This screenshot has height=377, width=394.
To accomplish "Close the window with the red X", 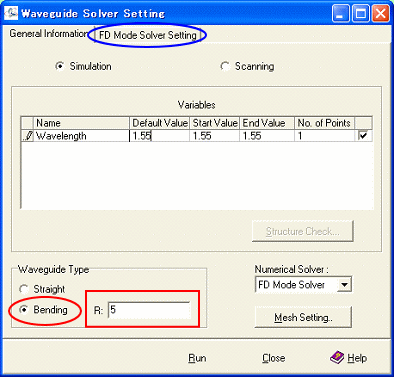I will point(380,14).
